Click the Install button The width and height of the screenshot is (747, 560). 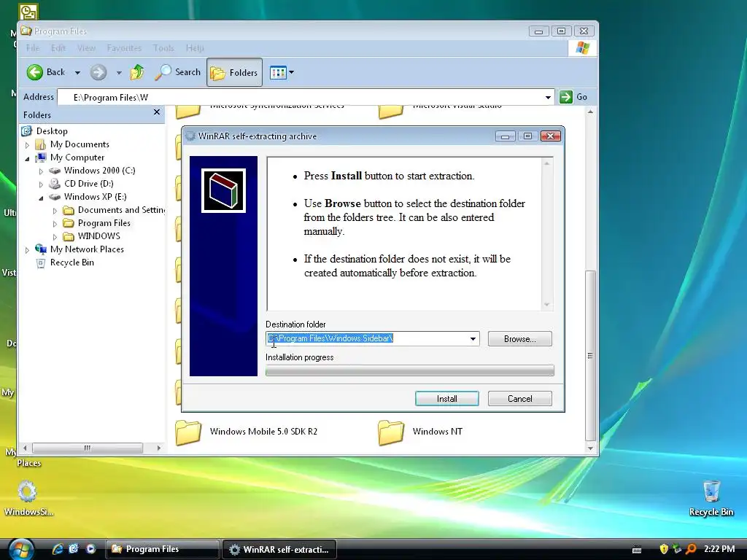pos(447,399)
